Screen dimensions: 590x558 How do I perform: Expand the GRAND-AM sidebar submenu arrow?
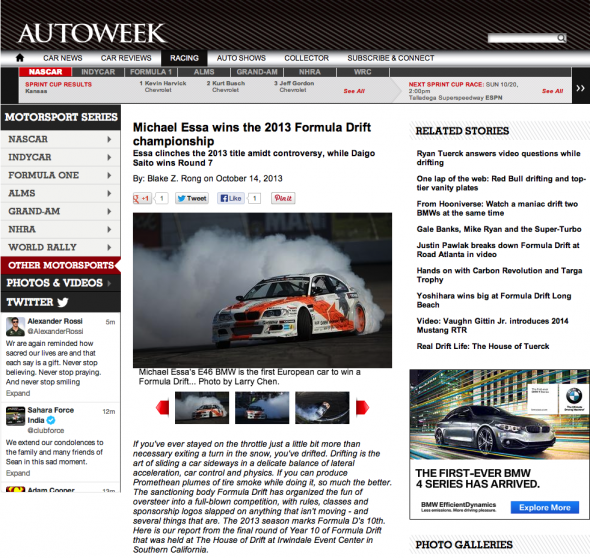(109, 211)
